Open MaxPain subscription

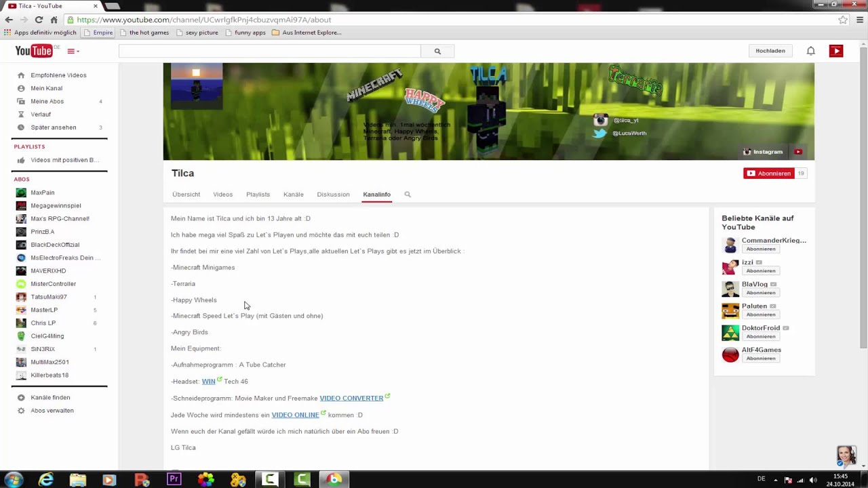click(42, 192)
